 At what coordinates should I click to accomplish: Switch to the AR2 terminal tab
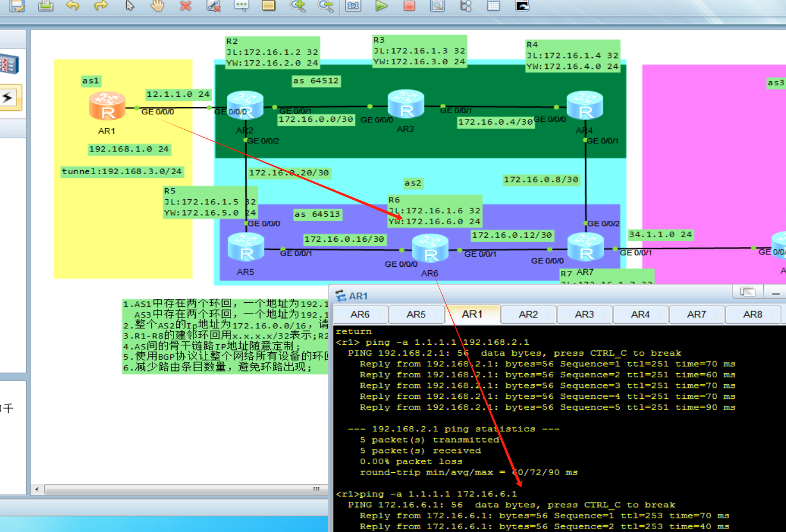tap(528, 315)
